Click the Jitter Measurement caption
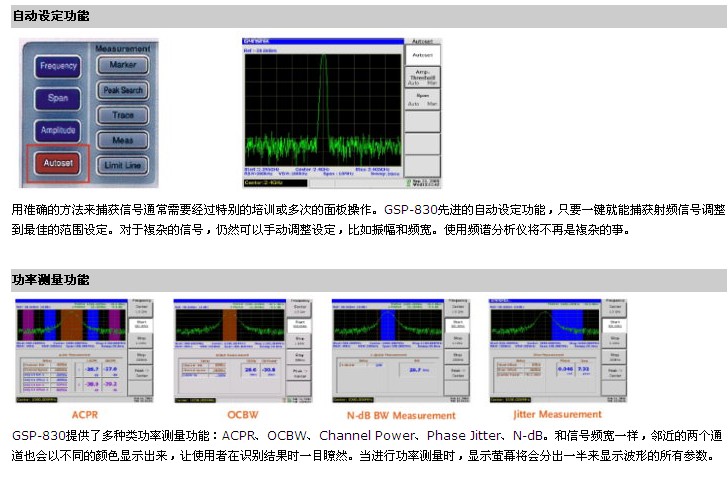 pos(557,414)
